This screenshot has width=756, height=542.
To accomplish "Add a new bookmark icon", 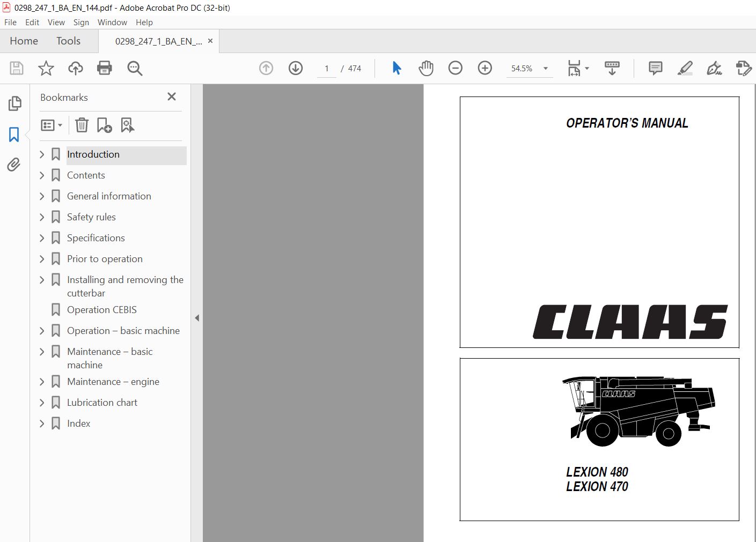I will (x=104, y=125).
